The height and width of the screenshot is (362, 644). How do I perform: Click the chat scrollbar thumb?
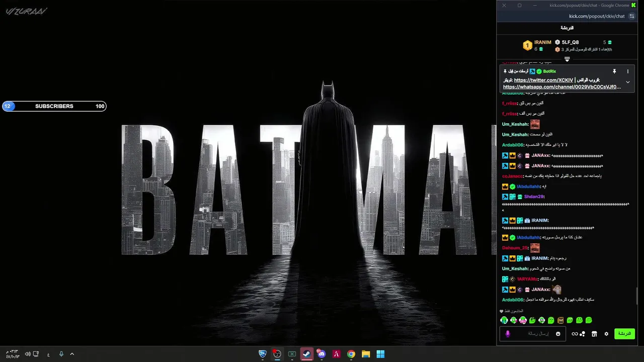click(x=637, y=296)
